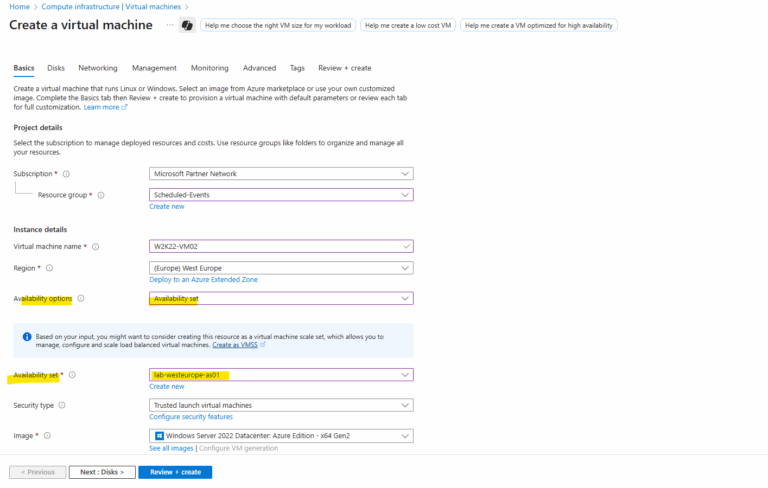Click the Review + create button

click(175, 472)
